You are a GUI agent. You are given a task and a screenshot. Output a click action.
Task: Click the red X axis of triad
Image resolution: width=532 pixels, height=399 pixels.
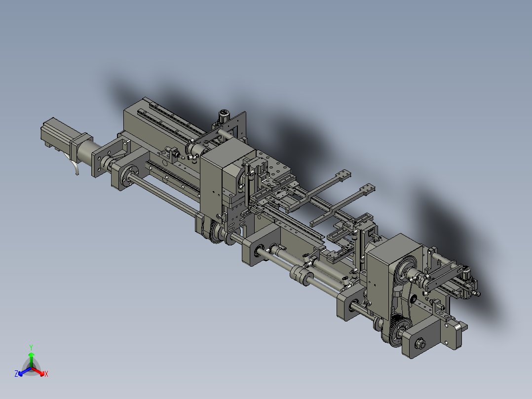[x=38, y=371]
